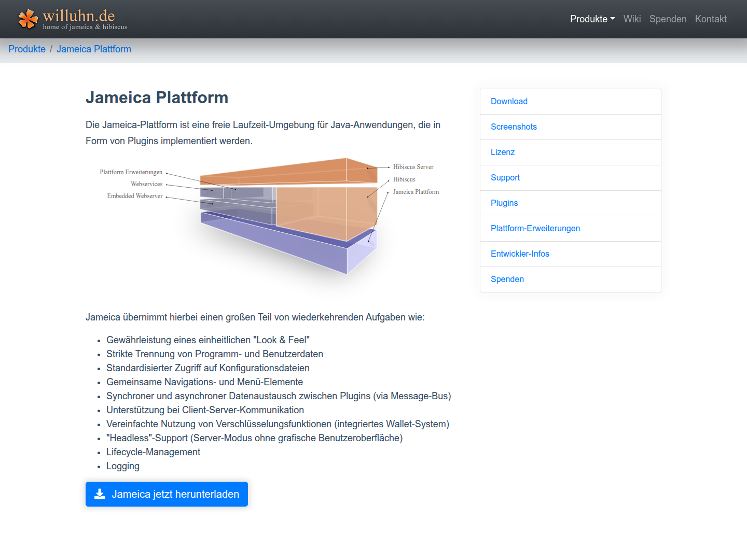747x560 pixels.
Task: Click the "Strikte Trennung von Programm- und Benutzerdaten" item
Action: [215, 354]
